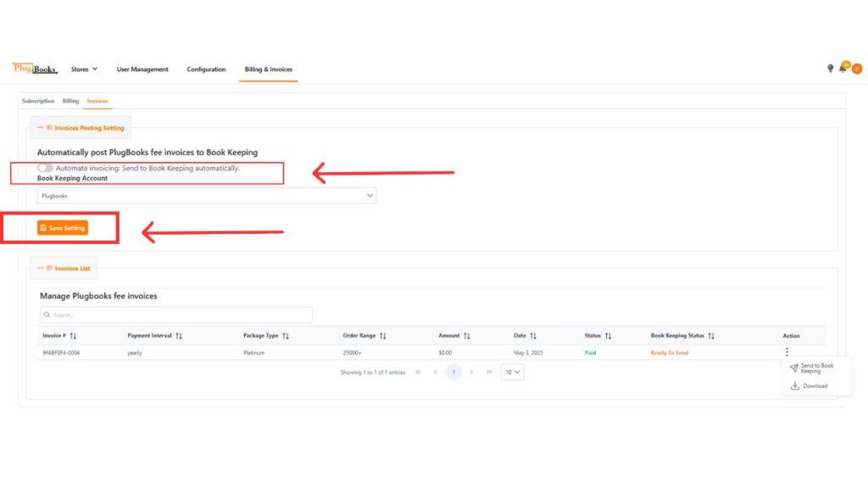Sort by Book Keeping Status arrows
This screenshot has width=868, height=488.
click(711, 336)
